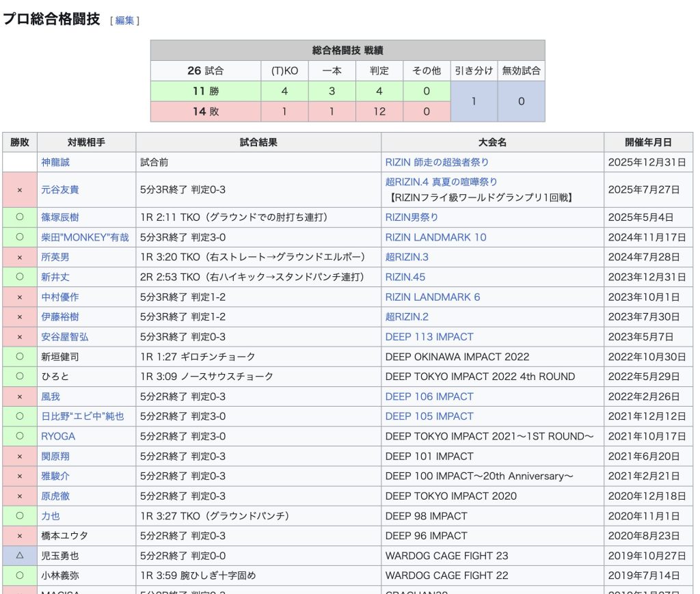Open the DEEP 105 IMPACT link
Screen dimensions: 700x594
point(429,416)
